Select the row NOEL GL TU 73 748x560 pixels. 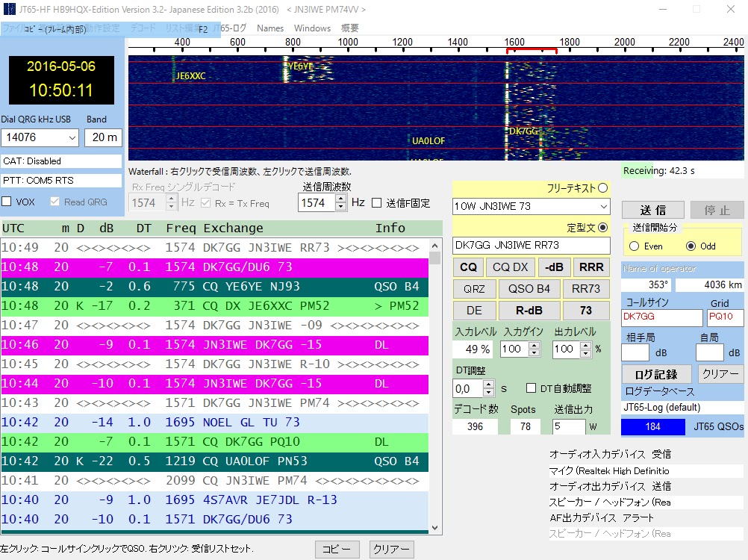click(x=215, y=422)
